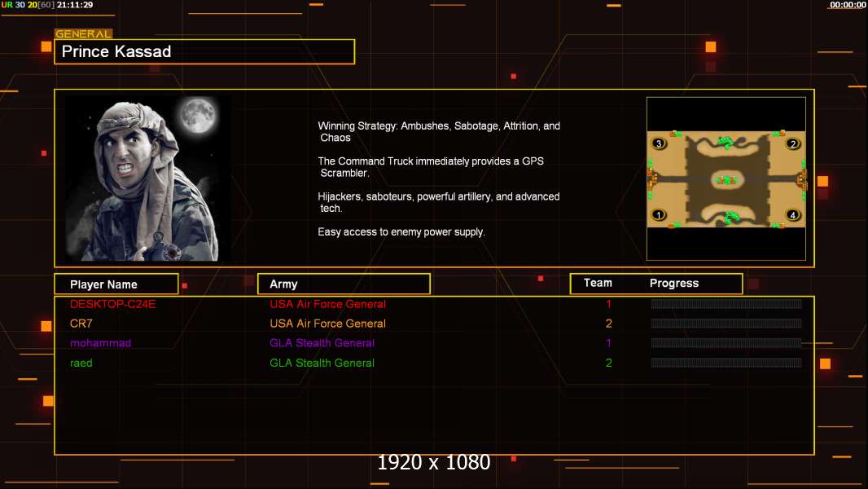868x489 pixels.
Task: Select player DESKTOP-C24E
Action: [113, 304]
